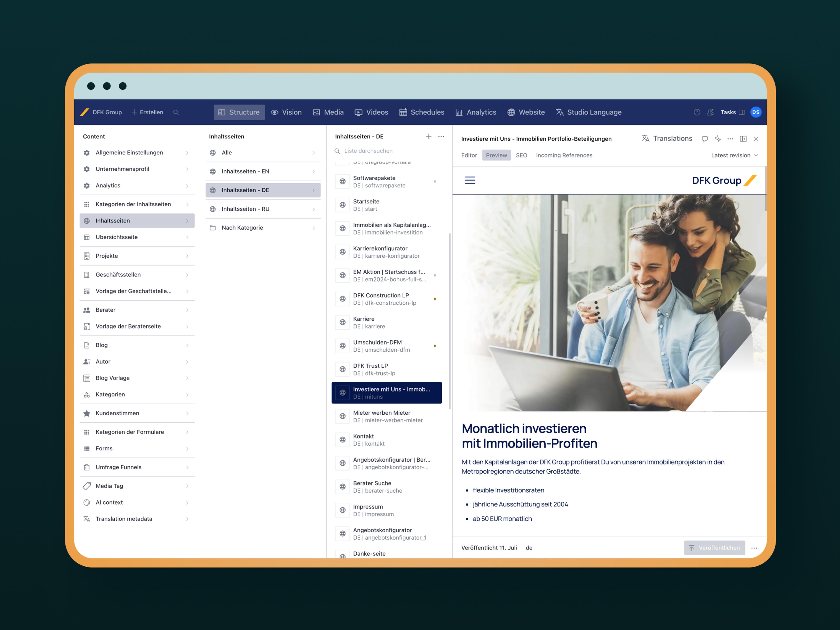Open list options three-dots menu in Inhaltsseiten - DE

click(441, 137)
